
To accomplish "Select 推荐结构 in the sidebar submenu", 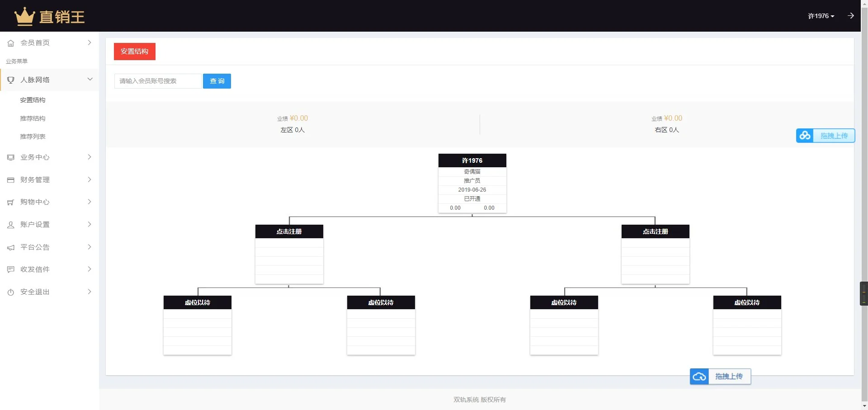I will click(33, 118).
